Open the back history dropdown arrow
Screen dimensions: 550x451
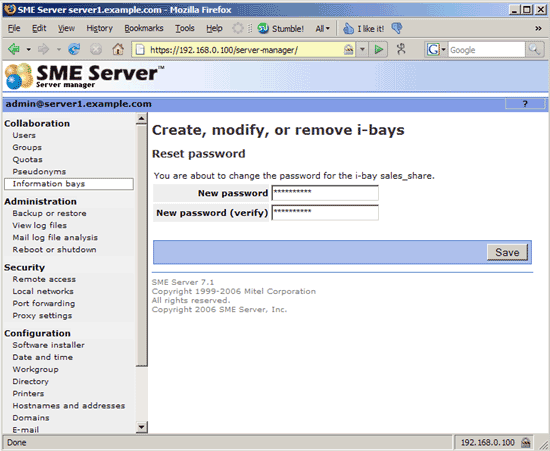point(28,49)
